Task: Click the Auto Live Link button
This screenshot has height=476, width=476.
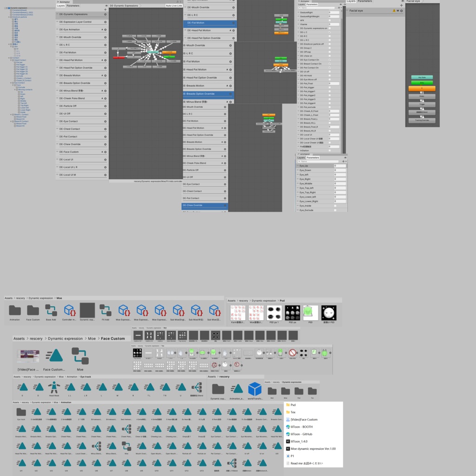Action: tap(174, 5)
